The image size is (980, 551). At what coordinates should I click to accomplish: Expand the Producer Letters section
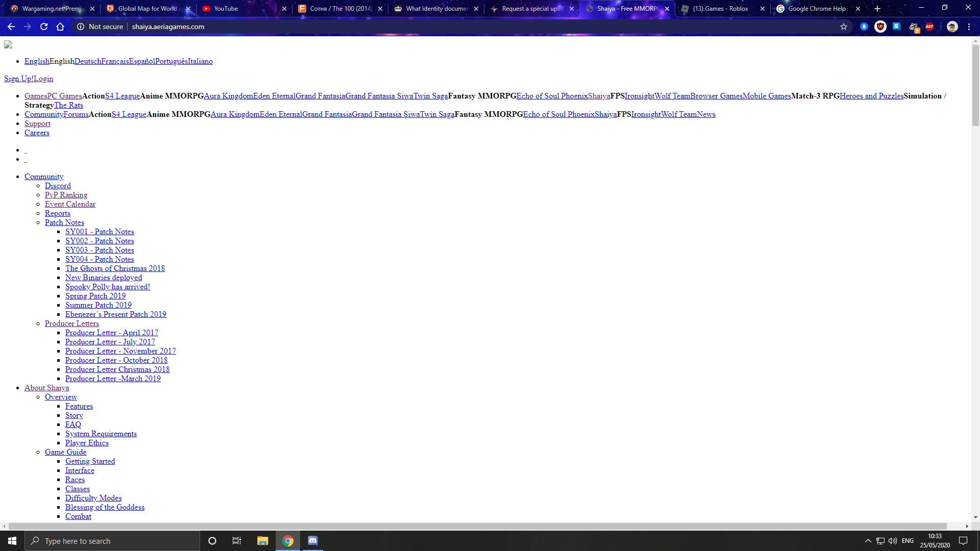coord(71,323)
